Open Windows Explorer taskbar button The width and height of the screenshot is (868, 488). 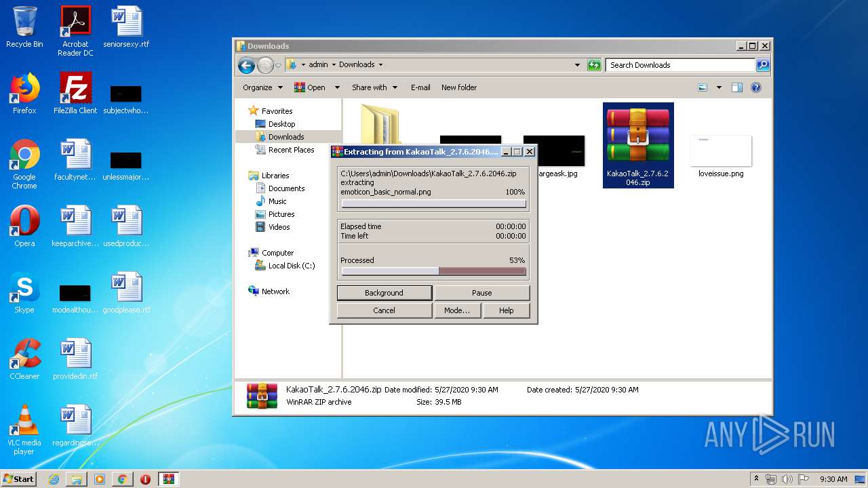[77, 479]
